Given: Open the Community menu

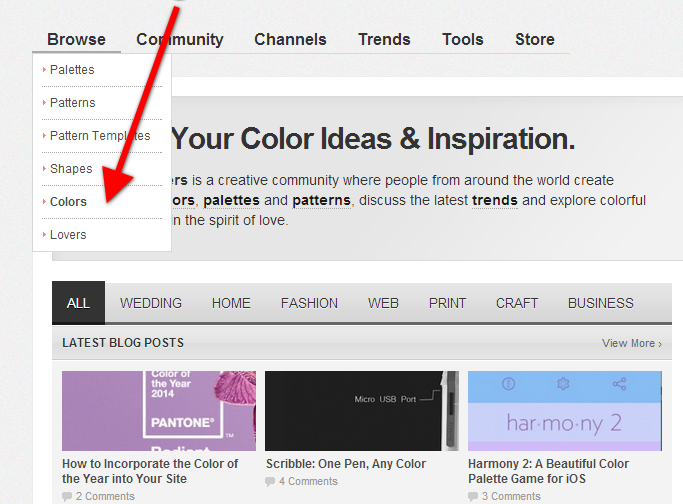Looking at the screenshot, I should click(x=180, y=39).
